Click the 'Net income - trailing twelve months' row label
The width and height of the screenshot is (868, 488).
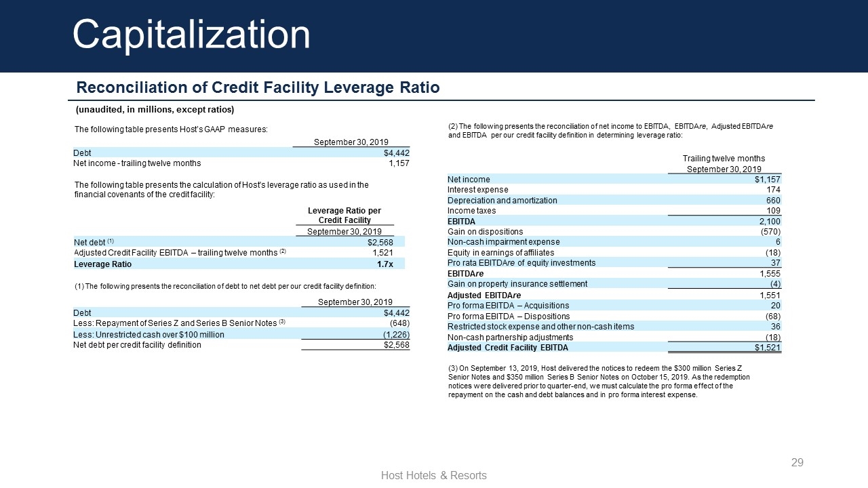pos(137,163)
